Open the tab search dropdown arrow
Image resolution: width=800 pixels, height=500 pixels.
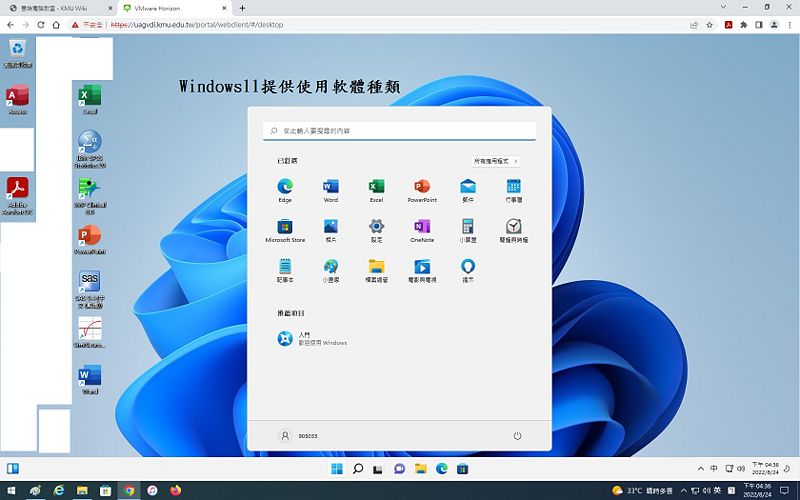[723, 7]
